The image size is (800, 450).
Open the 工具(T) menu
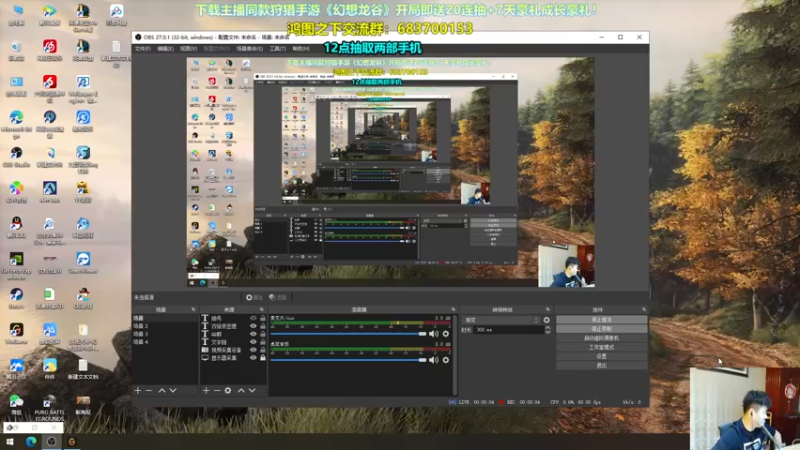pyautogui.click(x=278, y=49)
